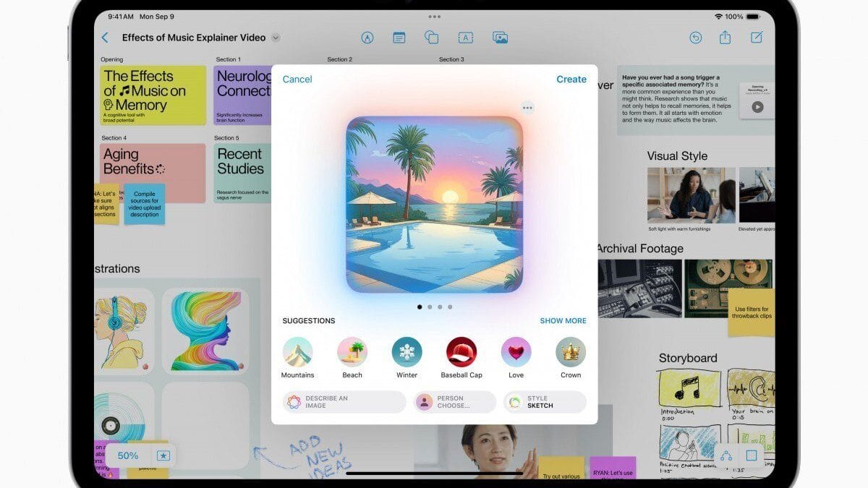
Task: Open the media insert icon on the toolbar
Action: pos(501,37)
